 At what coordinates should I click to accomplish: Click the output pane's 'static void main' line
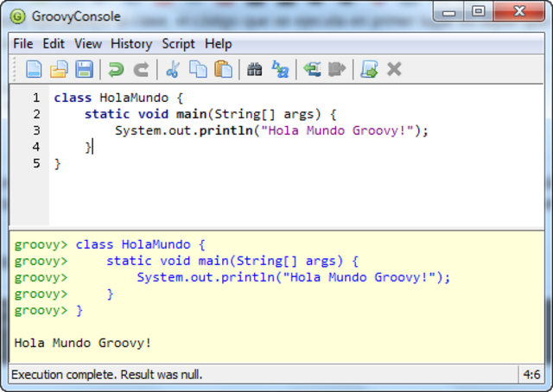coord(232,262)
